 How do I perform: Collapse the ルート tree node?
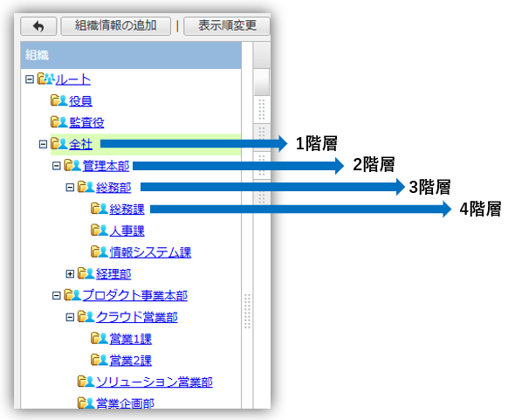[30, 79]
